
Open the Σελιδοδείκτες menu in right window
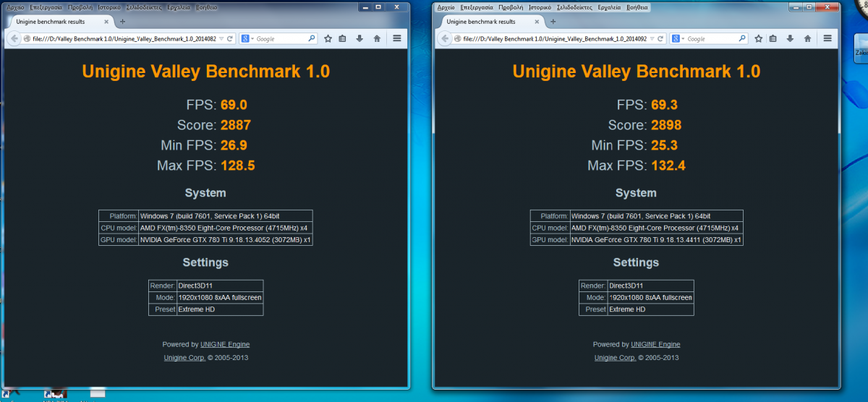click(x=574, y=7)
